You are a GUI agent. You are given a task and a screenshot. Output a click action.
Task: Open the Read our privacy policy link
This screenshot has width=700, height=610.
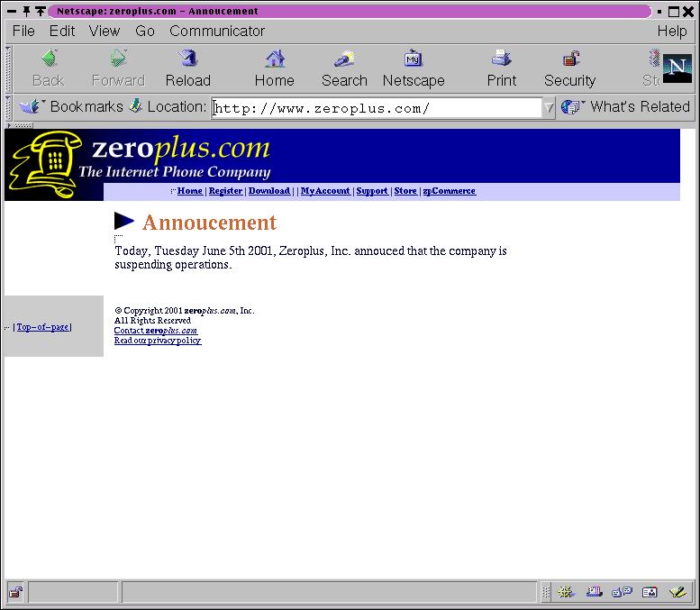coord(158,341)
